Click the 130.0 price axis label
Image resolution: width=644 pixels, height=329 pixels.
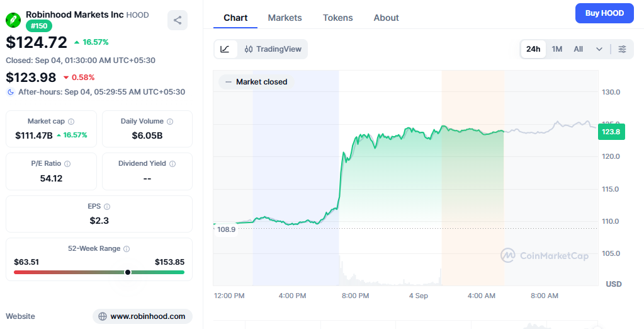tap(611, 92)
